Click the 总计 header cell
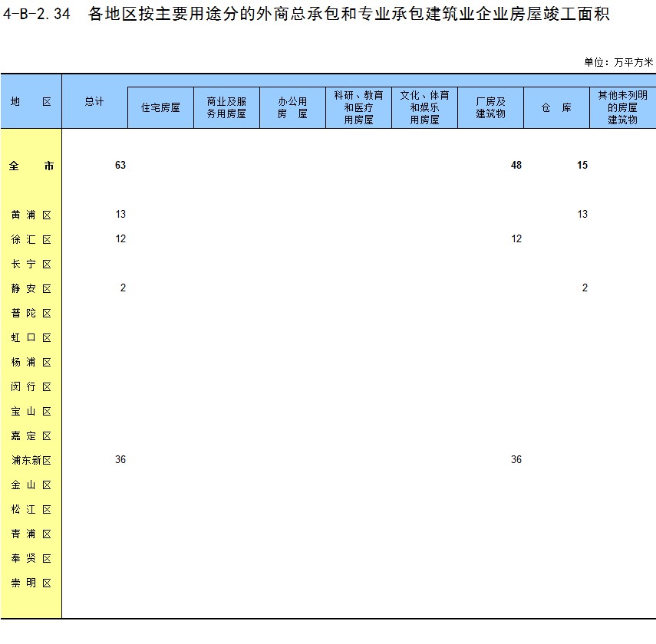The height and width of the screenshot is (644, 656). (x=94, y=101)
